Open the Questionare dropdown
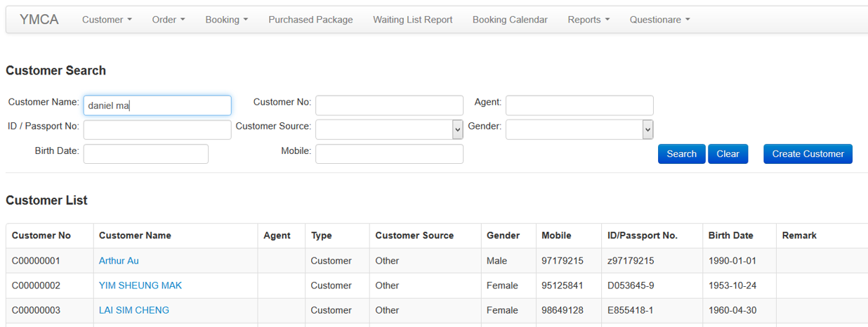 [x=659, y=20]
